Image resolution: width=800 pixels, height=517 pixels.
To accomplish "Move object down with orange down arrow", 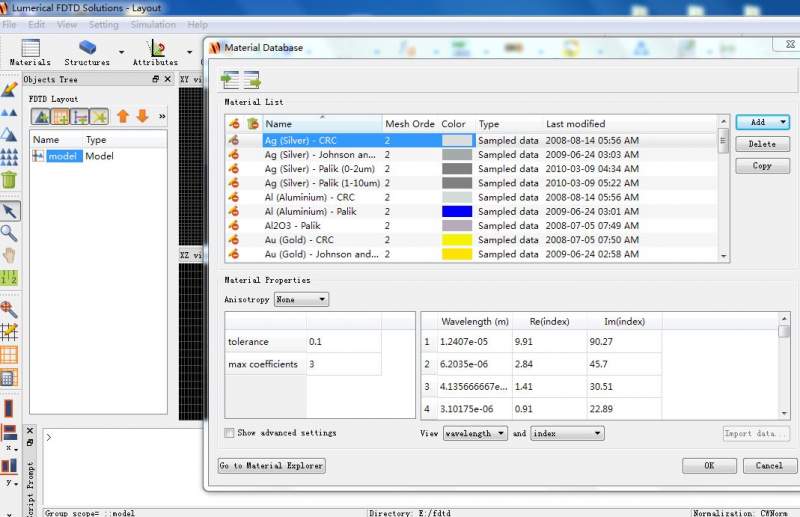I will tap(142, 116).
